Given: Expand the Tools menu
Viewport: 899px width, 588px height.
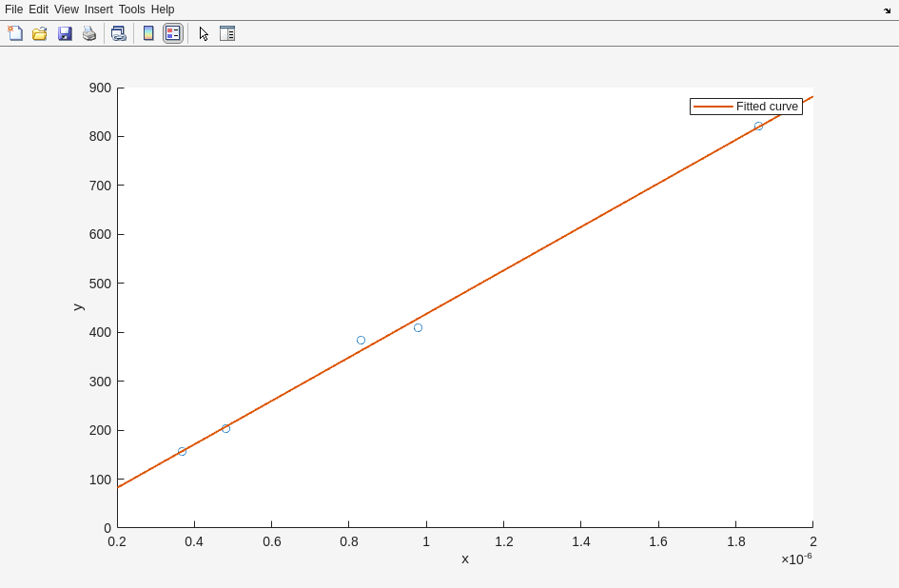Looking at the screenshot, I should (x=132, y=10).
